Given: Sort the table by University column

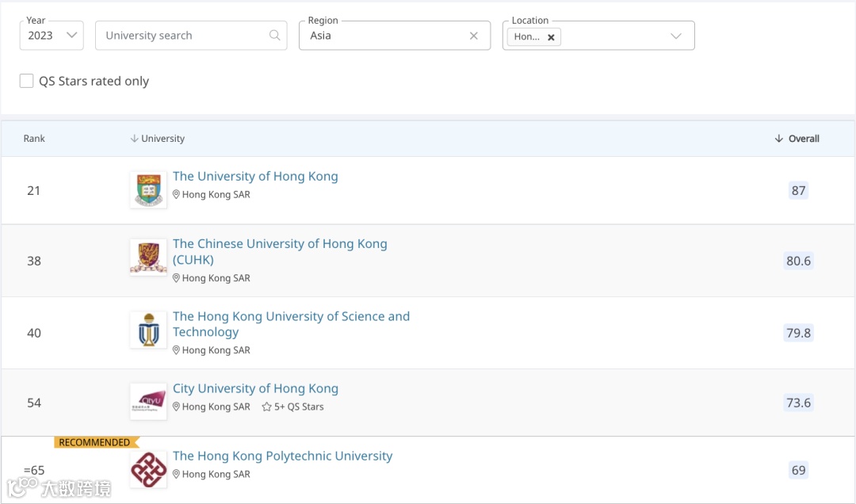Looking at the screenshot, I should click(x=158, y=139).
